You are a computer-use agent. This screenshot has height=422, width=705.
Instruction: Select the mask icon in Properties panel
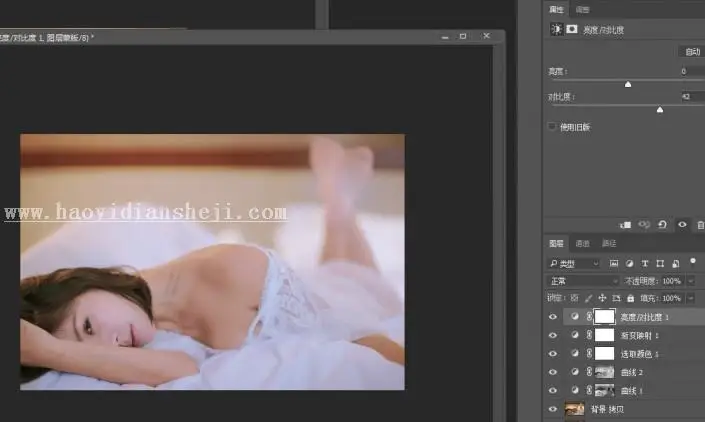coord(571,29)
